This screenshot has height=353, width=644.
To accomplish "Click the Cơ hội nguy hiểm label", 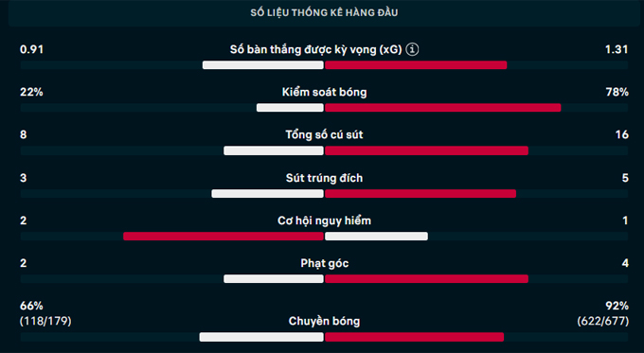I will [324, 221].
